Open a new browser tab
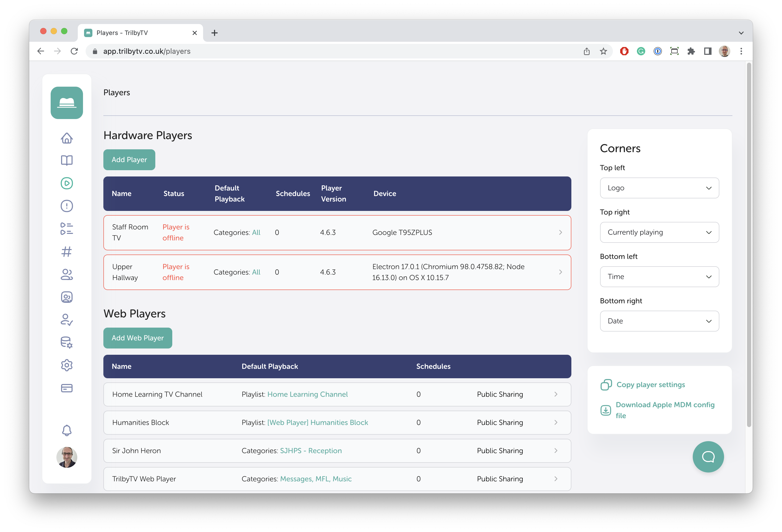 214,33
